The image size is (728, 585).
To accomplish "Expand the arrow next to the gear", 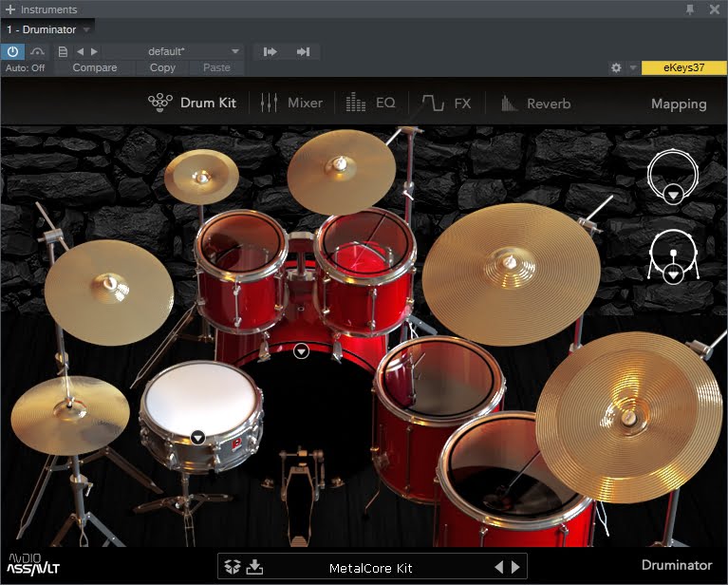I will click(632, 67).
